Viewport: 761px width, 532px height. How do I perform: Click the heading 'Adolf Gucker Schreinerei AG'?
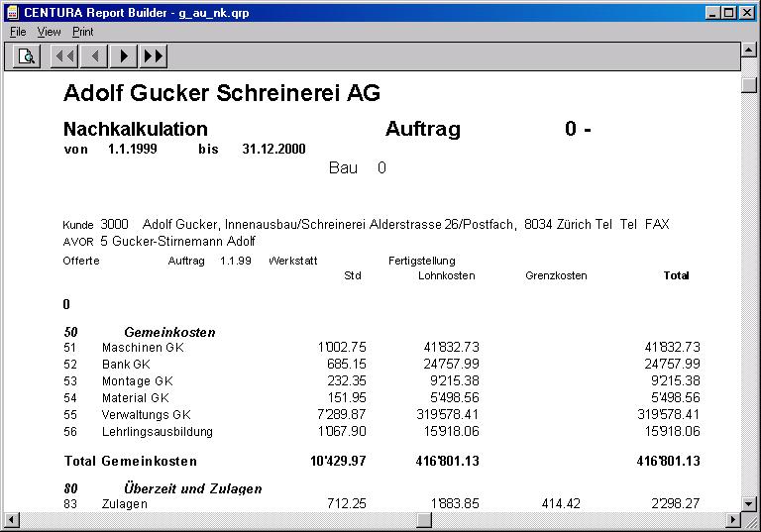222,93
